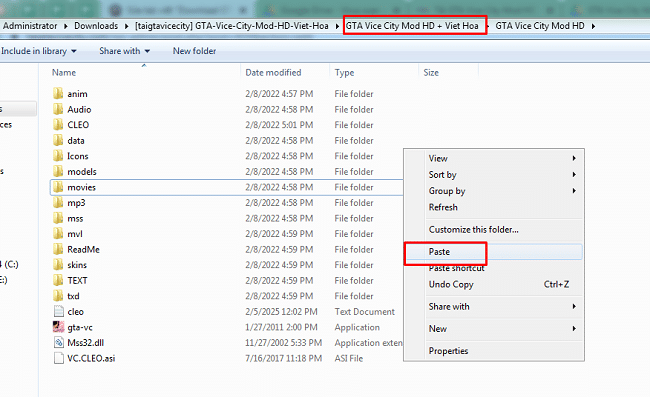Select the gta-vc application icon

pos(58,327)
